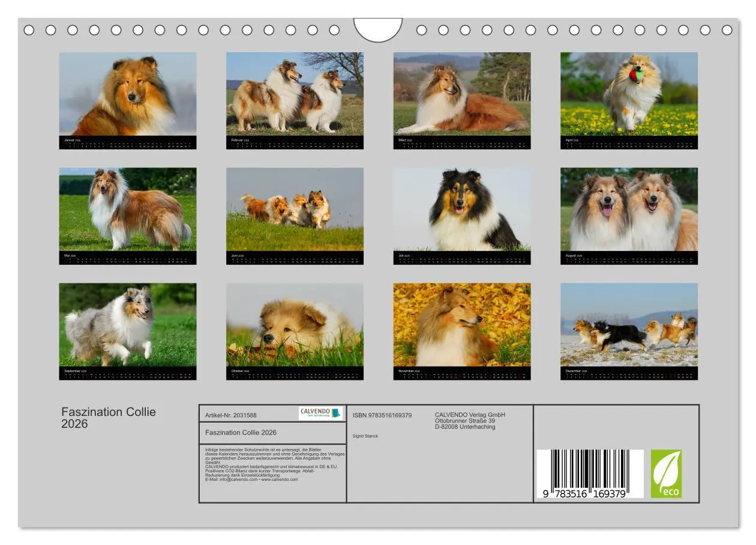Open the Februar collie pair image

click(x=295, y=98)
